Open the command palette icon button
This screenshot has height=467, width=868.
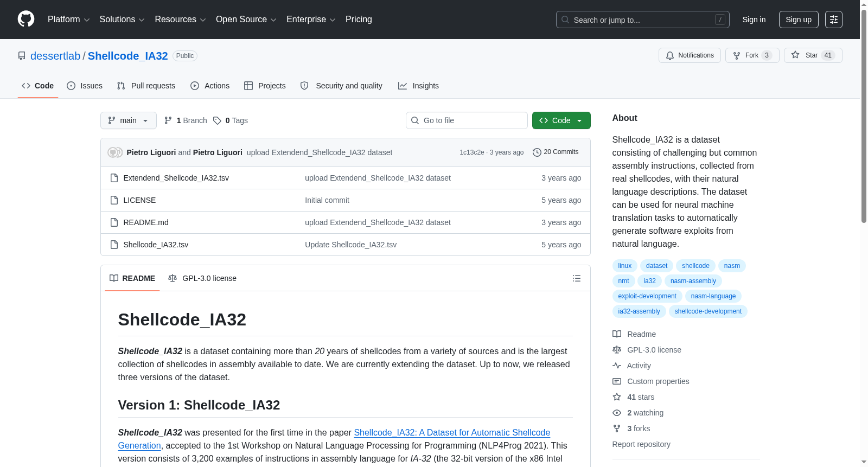coord(834,20)
